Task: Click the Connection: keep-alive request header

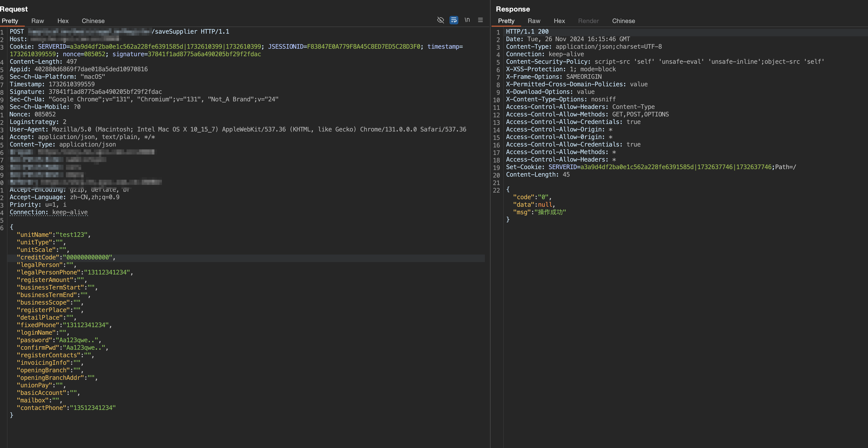Action: click(48, 212)
